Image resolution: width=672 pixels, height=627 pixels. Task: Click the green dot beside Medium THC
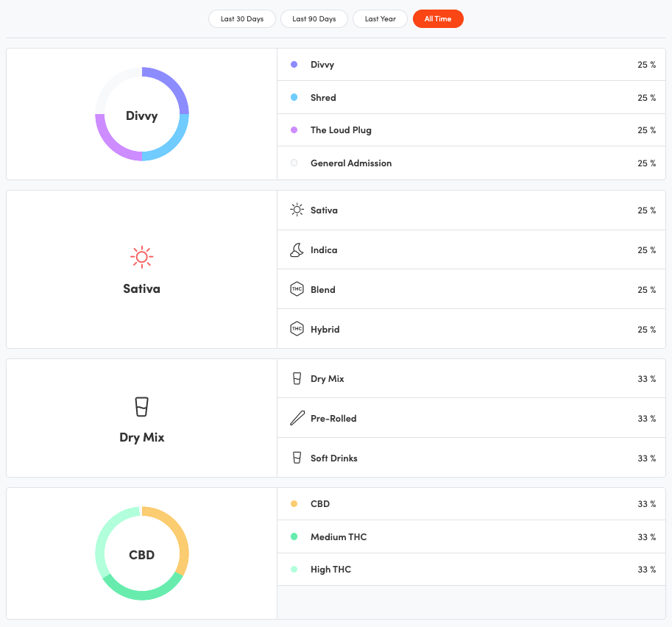coord(294,537)
